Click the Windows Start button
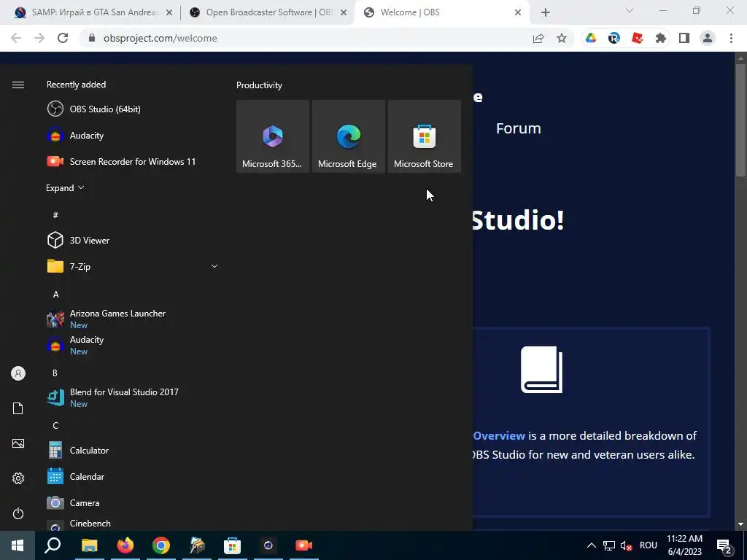Viewport: 747px width, 560px height. pyautogui.click(x=18, y=545)
